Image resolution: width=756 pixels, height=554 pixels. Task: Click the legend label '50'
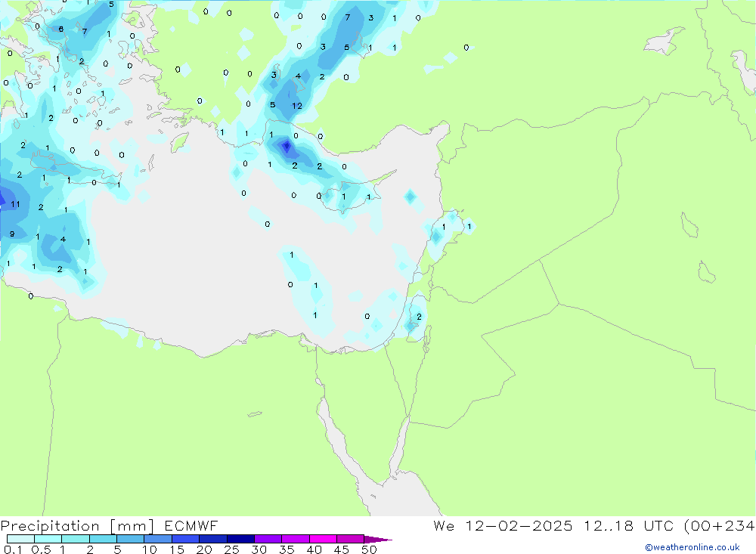[x=369, y=549]
